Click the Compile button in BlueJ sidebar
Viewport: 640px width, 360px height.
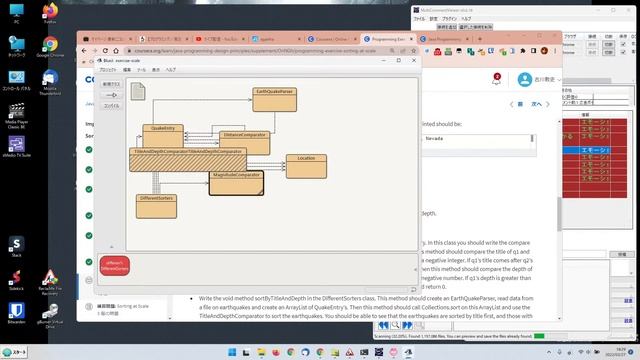pyautogui.click(x=111, y=106)
